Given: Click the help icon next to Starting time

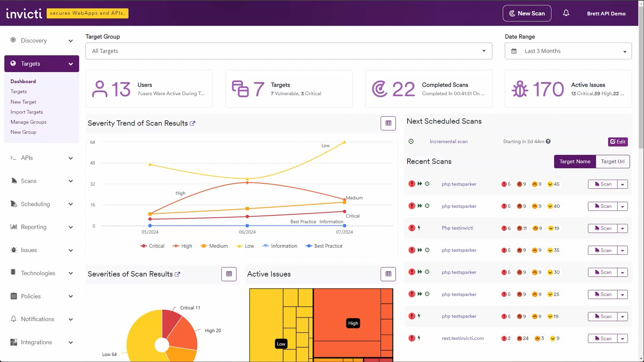Looking at the screenshot, I should click(548, 141).
